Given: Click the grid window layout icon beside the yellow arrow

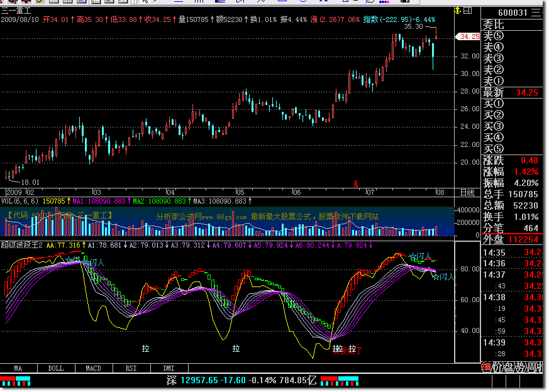Looking at the screenshot, I should (467, 11).
